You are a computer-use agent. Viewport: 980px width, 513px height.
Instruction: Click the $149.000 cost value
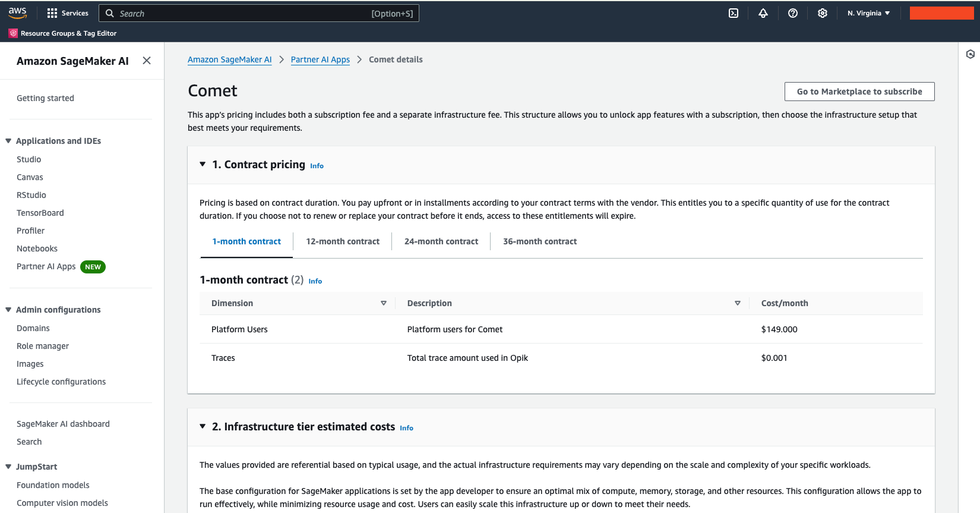779,329
